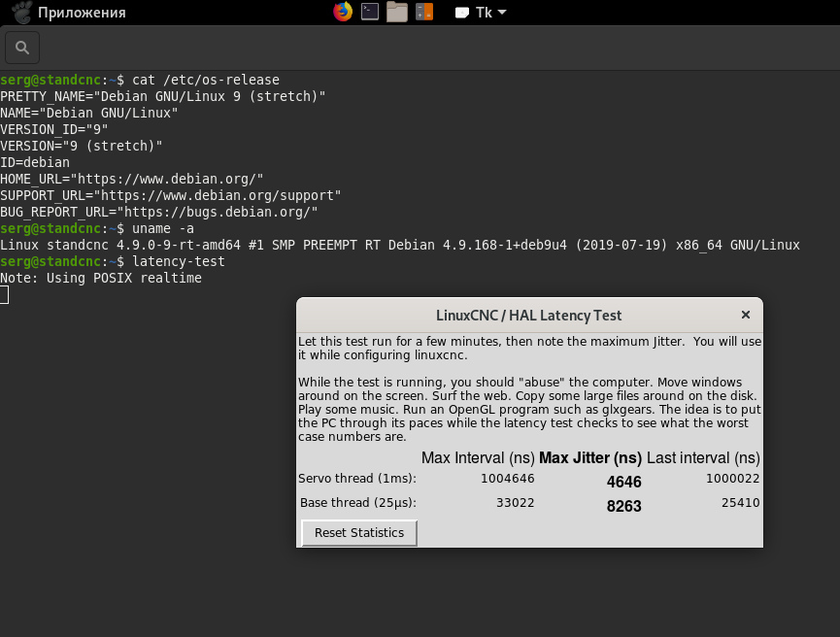Click the "Note: Using POSIX realtime" line
Viewport: 840px width, 637px height.
pyautogui.click(x=101, y=278)
